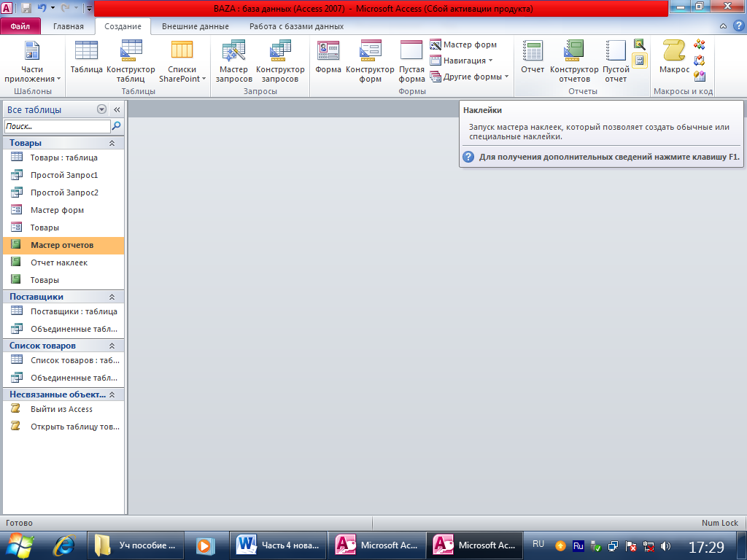Click the Undo arrow icon
This screenshot has height=560, width=747.
pyautogui.click(x=42, y=8)
